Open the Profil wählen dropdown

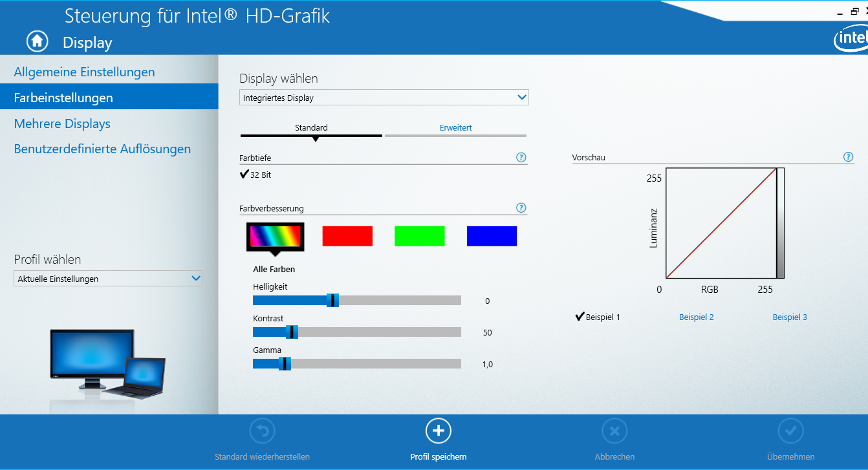(x=108, y=279)
